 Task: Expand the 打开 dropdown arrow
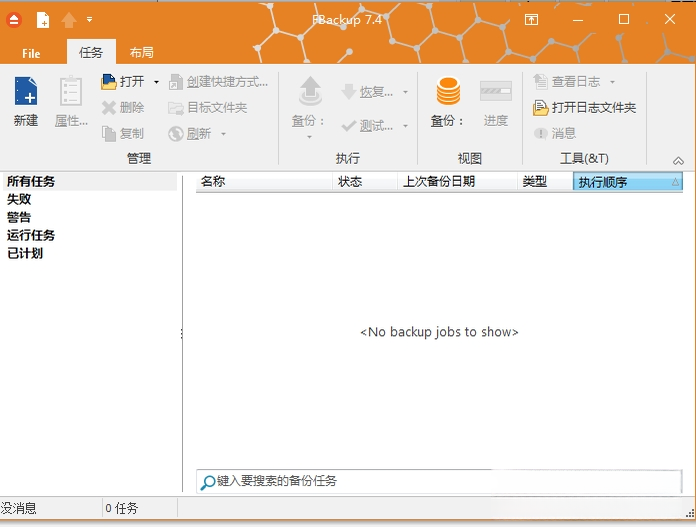156,82
